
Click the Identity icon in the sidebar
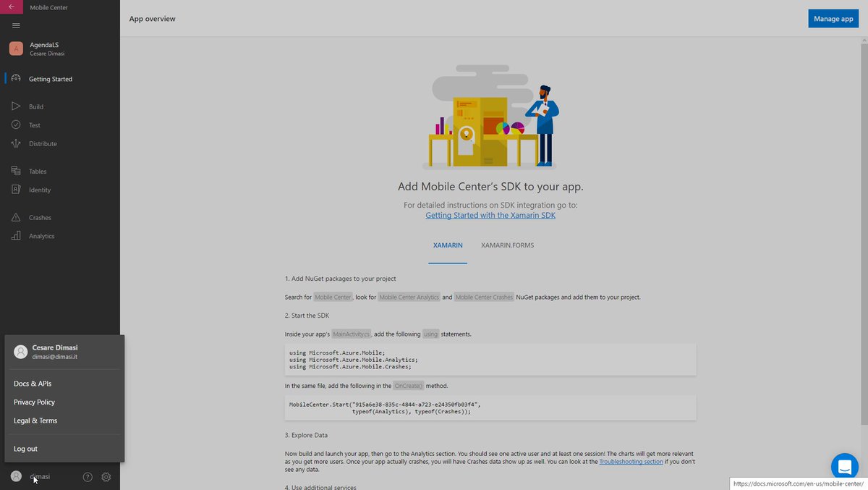[x=16, y=190]
